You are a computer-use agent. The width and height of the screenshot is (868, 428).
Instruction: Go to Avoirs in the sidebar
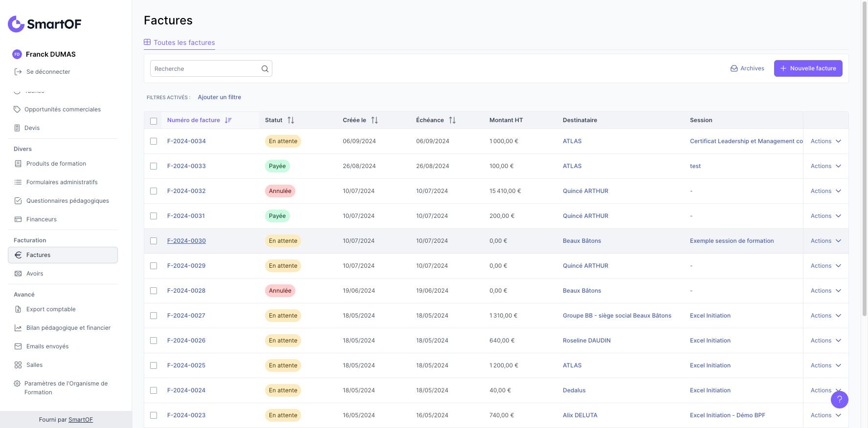pos(35,274)
